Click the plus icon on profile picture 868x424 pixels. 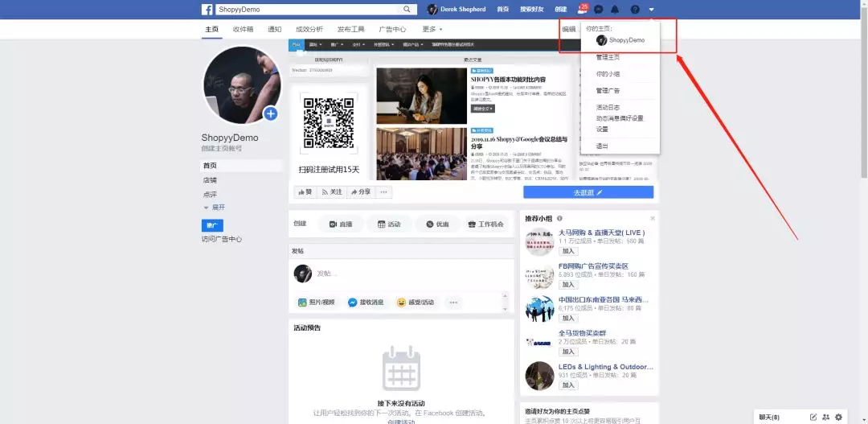click(270, 114)
